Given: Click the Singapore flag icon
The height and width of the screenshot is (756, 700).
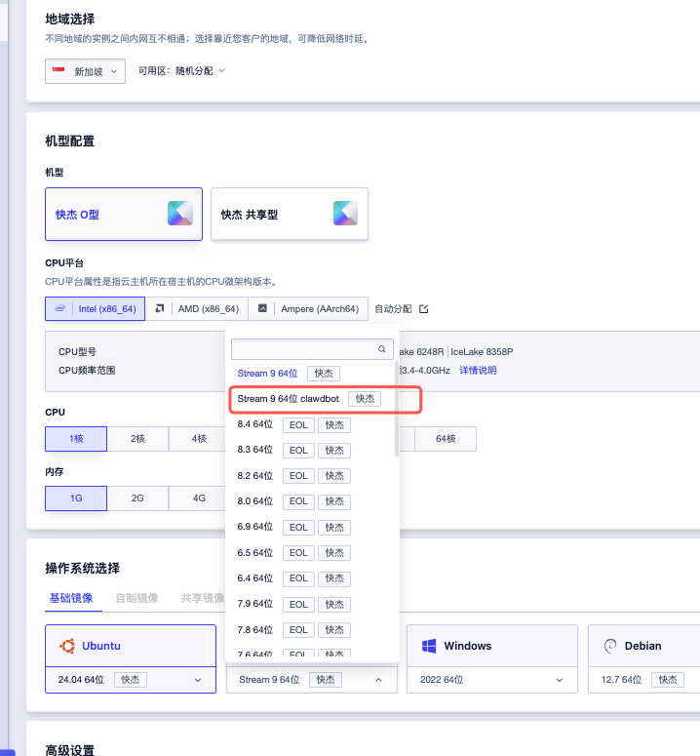Looking at the screenshot, I should (60, 71).
